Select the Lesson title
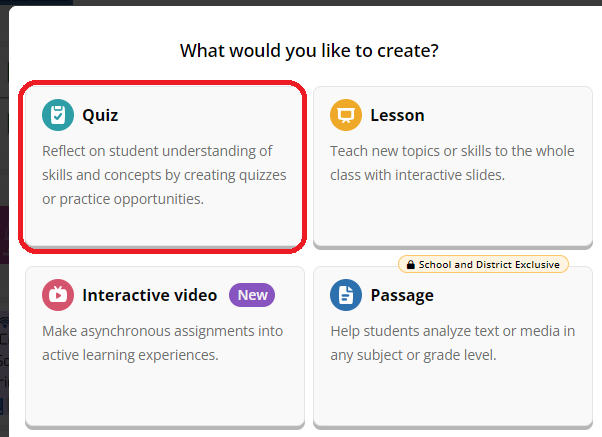The width and height of the screenshot is (602, 437). pos(397,115)
